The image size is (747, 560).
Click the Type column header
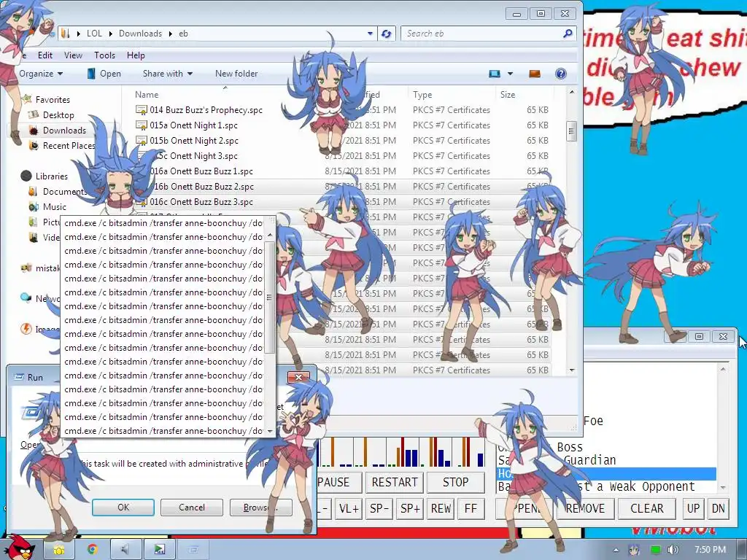(451, 95)
